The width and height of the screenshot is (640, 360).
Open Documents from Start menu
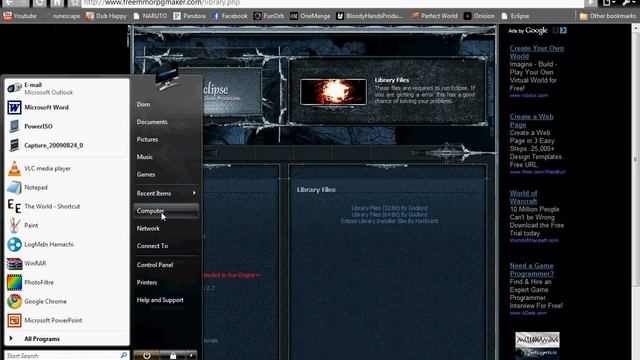[152, 122]
